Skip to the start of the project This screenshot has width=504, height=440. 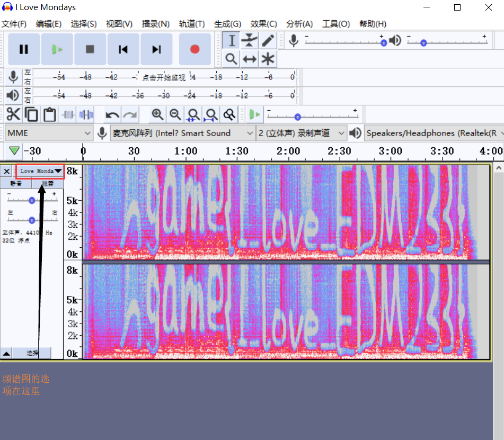pyautogui.click(x=123, y=49)
